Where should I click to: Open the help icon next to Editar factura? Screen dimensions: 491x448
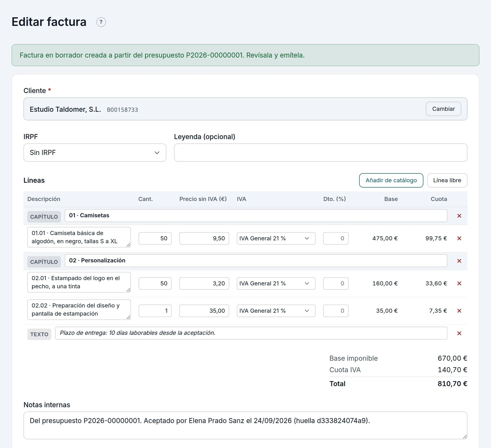(101, 22)
